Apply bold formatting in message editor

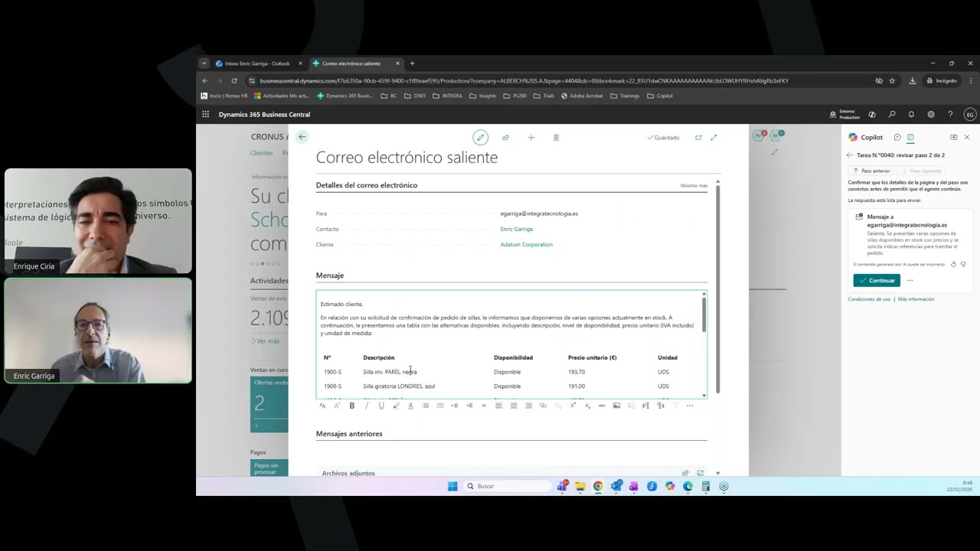pyautogui.click(x=352, y=406)
